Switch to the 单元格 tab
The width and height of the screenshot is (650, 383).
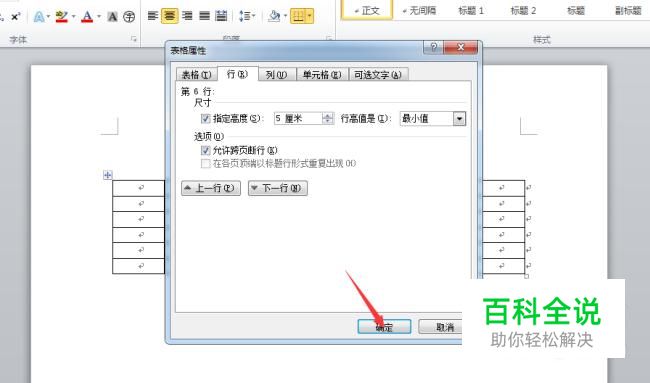[x=322, y=75]
